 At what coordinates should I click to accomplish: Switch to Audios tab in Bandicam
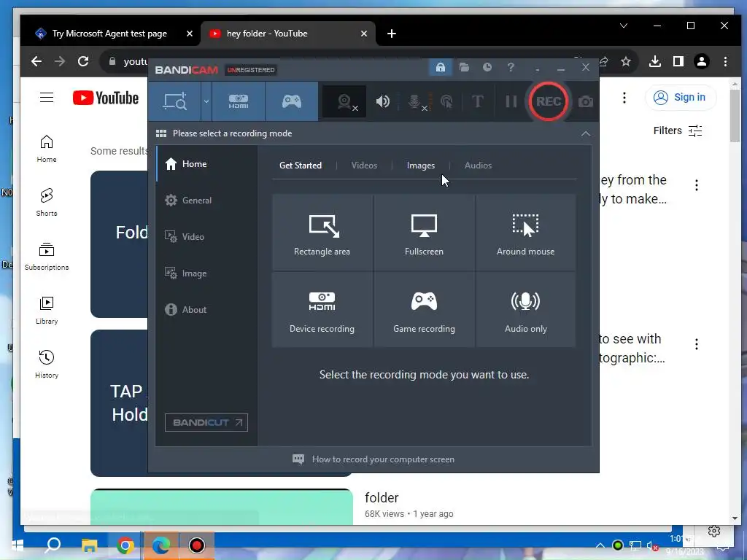[x=478, y=166]
